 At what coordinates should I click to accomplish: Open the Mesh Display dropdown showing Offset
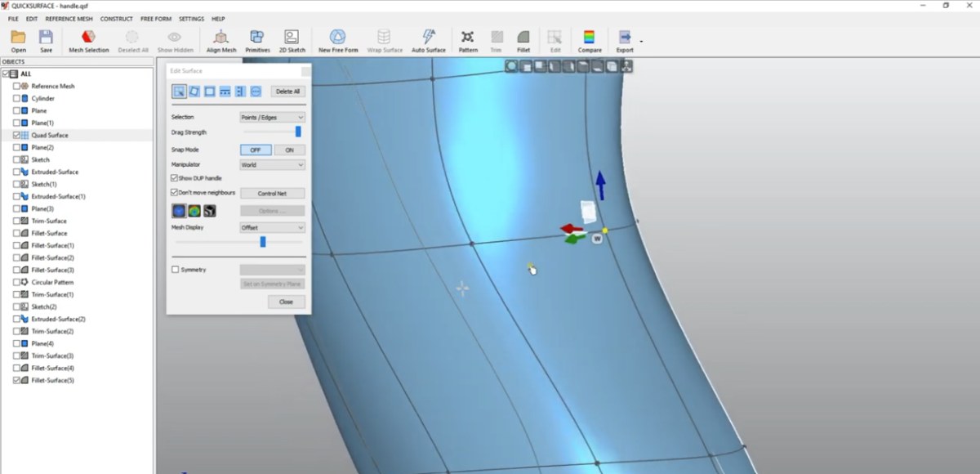point(272,226)
